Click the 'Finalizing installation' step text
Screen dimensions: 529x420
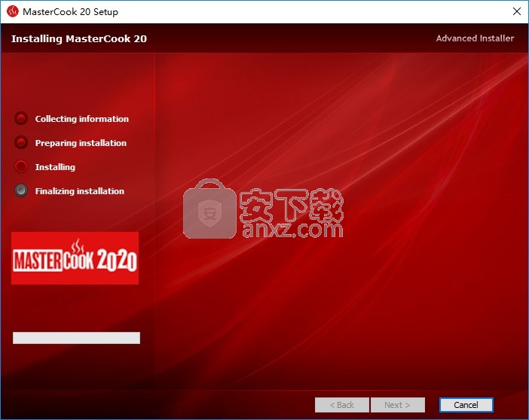point(80,191)
